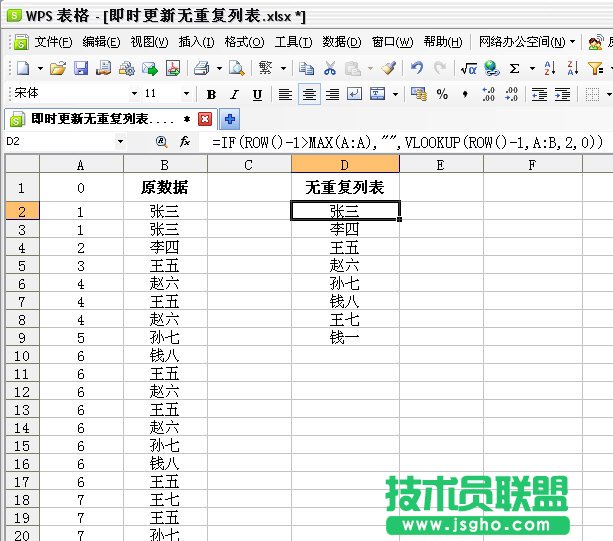Select cell containing 无重复列表

(345, 187)
